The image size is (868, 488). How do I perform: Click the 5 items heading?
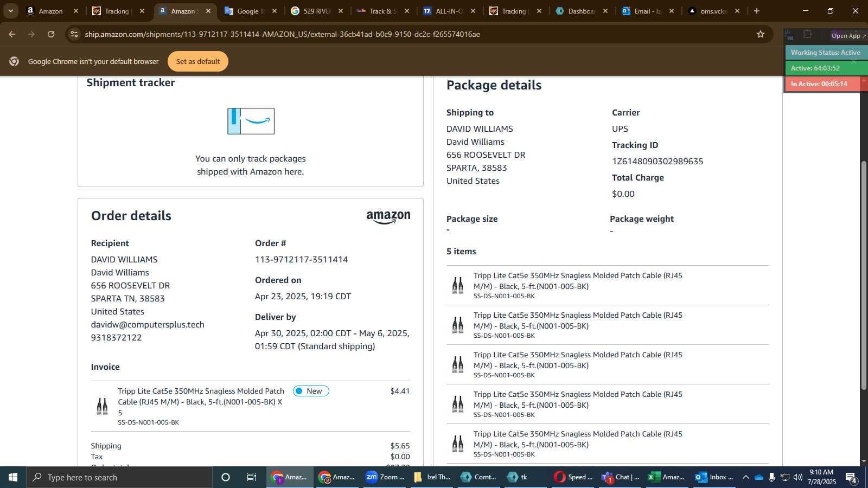pyautogui.click(x=461, y=252)
